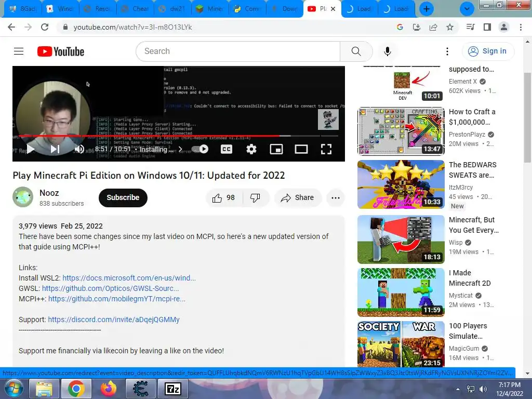Open the Discord support invite link

114,320
